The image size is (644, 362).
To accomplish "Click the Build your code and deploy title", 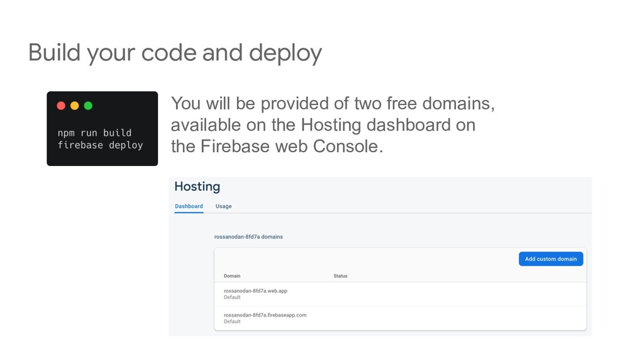I will click(175, 53).
